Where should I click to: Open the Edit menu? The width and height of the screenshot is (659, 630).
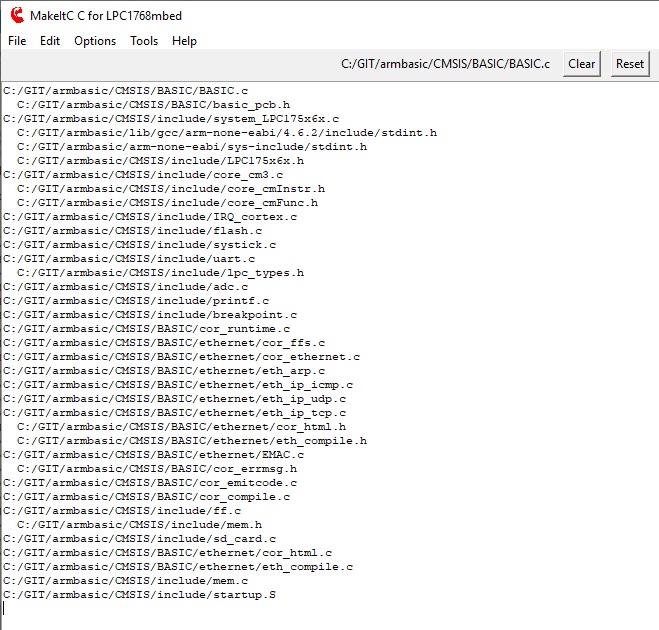tap(50, 41)
